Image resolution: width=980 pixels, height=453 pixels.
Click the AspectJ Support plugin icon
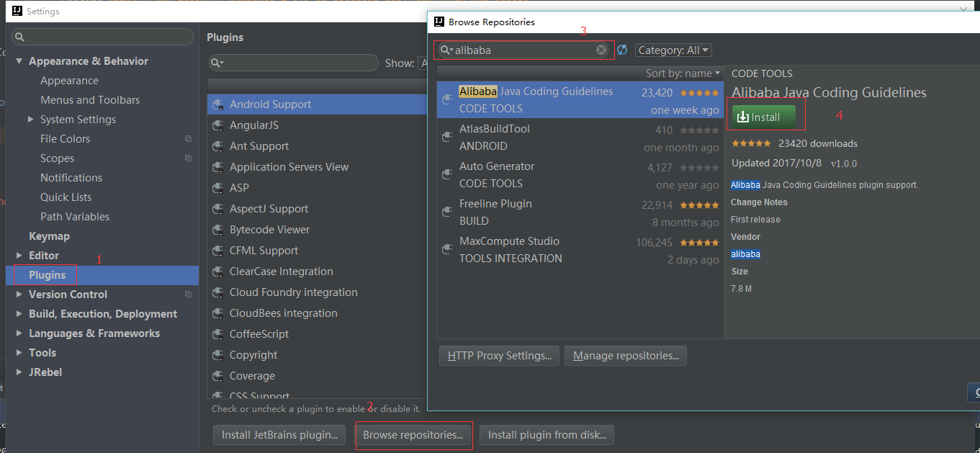tap(217, 210)
